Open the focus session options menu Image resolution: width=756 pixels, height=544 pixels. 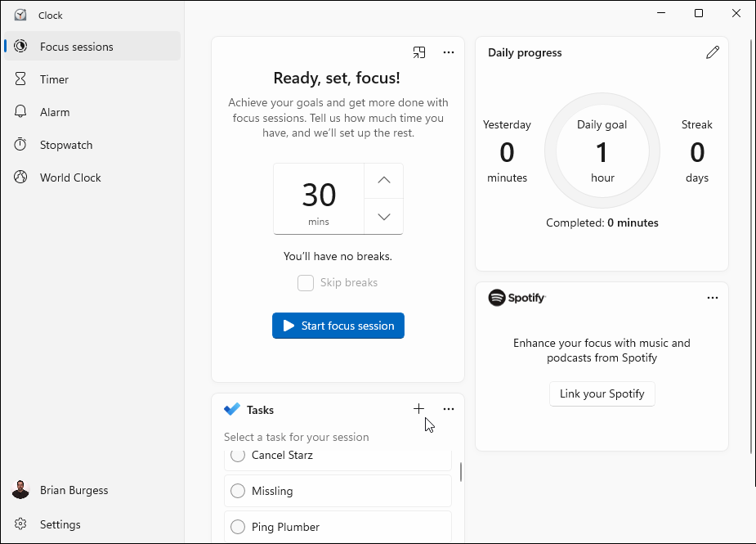tap(448, 52)
